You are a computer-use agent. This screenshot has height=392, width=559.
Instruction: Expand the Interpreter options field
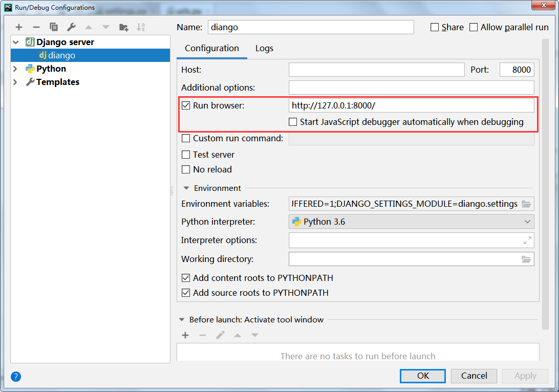click(x=527, y=240)
